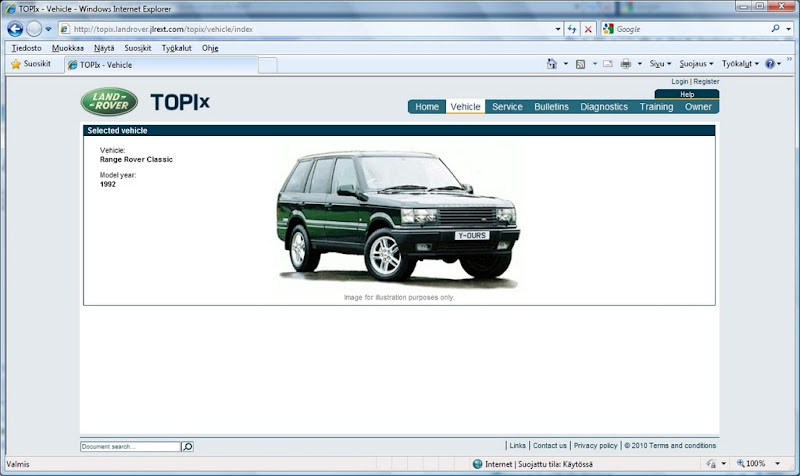This screenshot has height=476, width=800.
Task: Expand the address bar history dropdown
Action: [558, 29]
